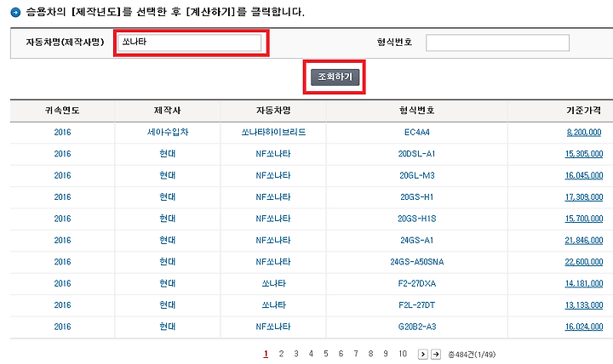Click 현대 in the 24GS-A1 row

coord(168,241)
